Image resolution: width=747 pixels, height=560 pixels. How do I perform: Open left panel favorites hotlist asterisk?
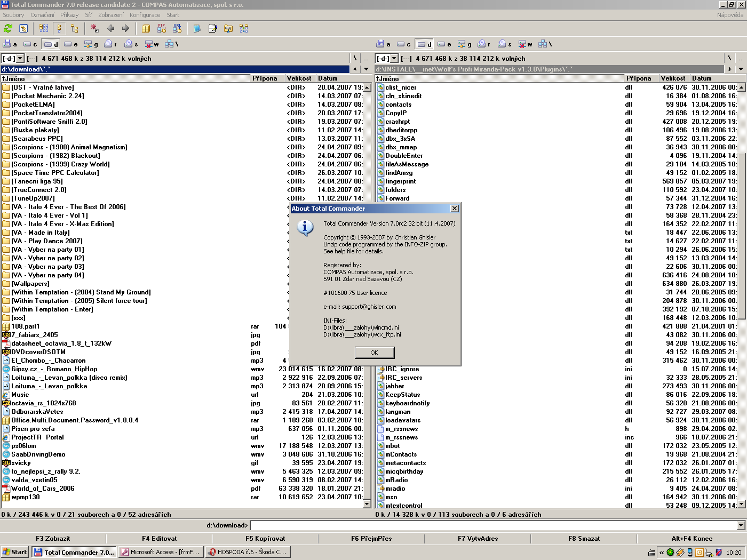pos(355,69)
